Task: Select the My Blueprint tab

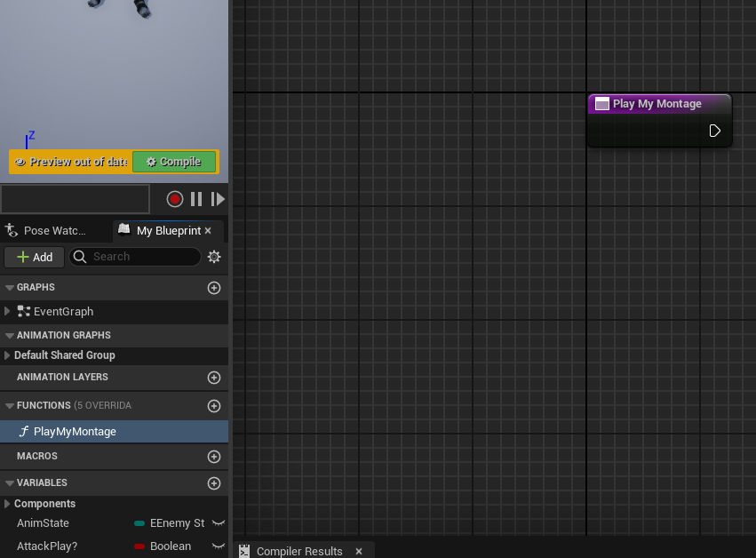Action: click(x=169, y=230)
